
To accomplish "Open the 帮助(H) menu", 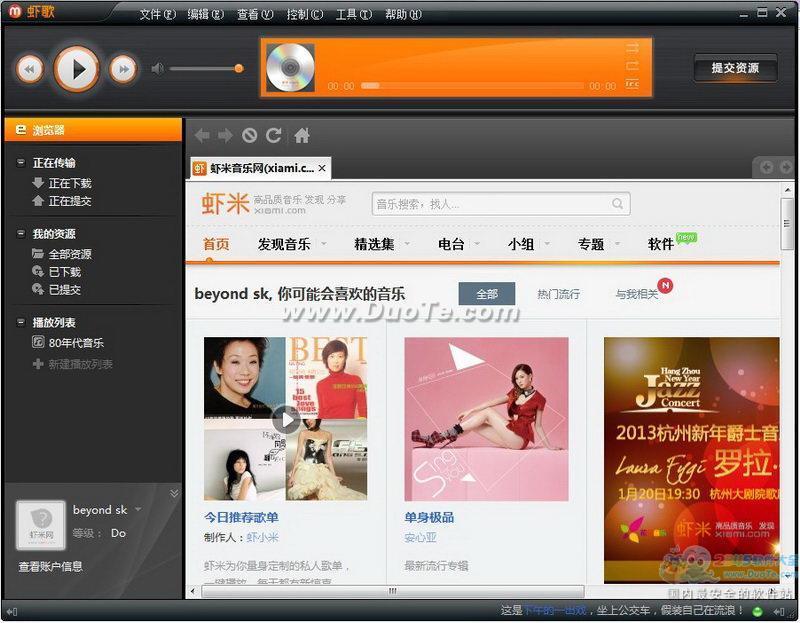I will [x=403, y=14].
